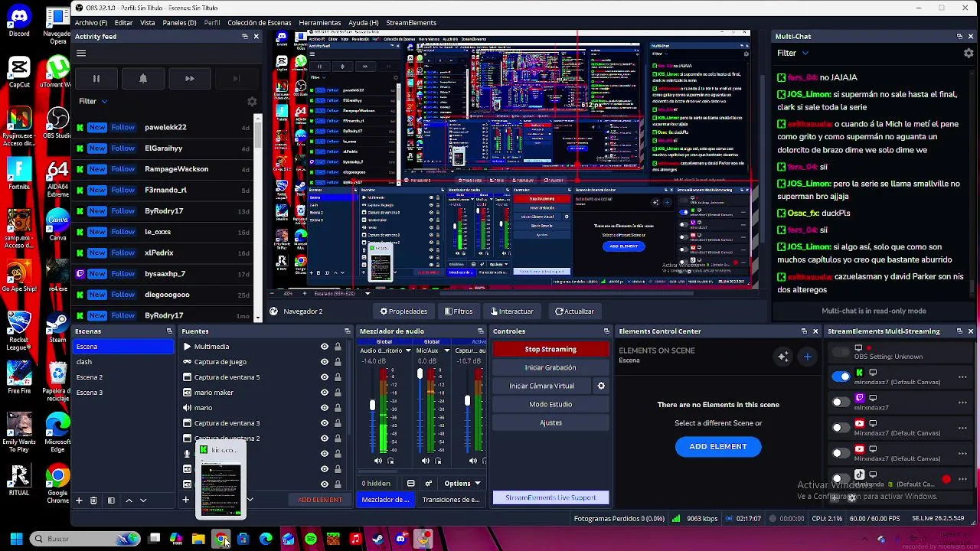Open scene filters icon in Escenas panel
980x551 pixels.
(111, 500)
